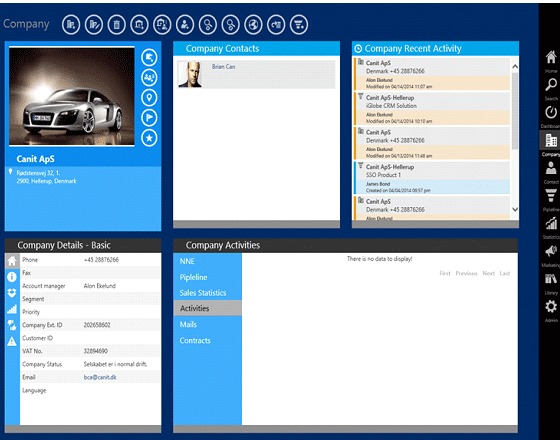Open Admin gear icon in sidebar

[551, 306]
